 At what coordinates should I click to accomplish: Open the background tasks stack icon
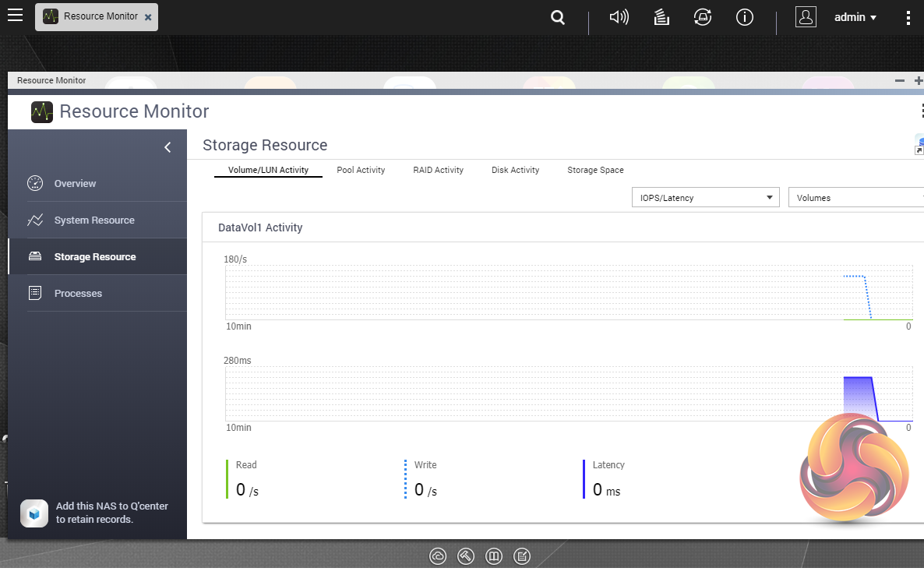(x=661, y=17)
